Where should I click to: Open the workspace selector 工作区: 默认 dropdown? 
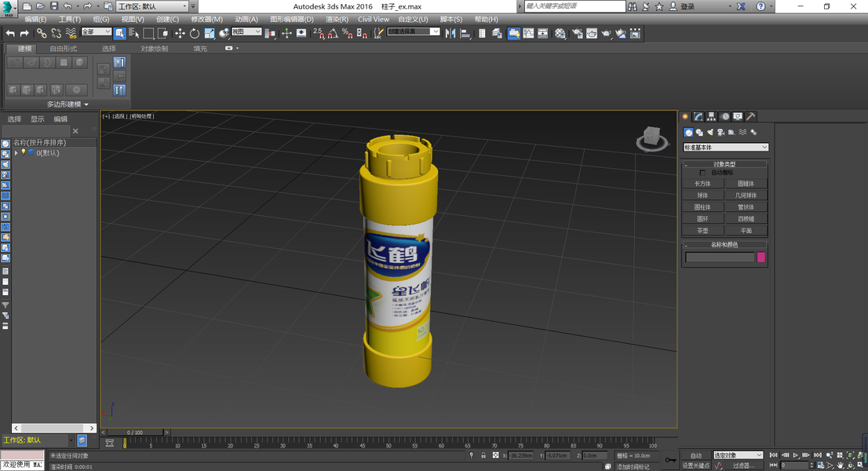click(x=153, y=6)
